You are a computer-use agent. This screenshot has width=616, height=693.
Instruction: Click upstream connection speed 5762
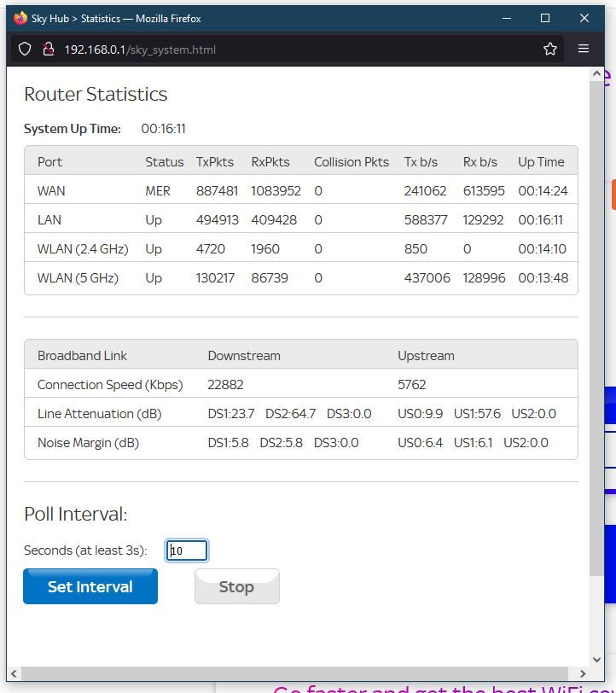[x=412, y=385]
